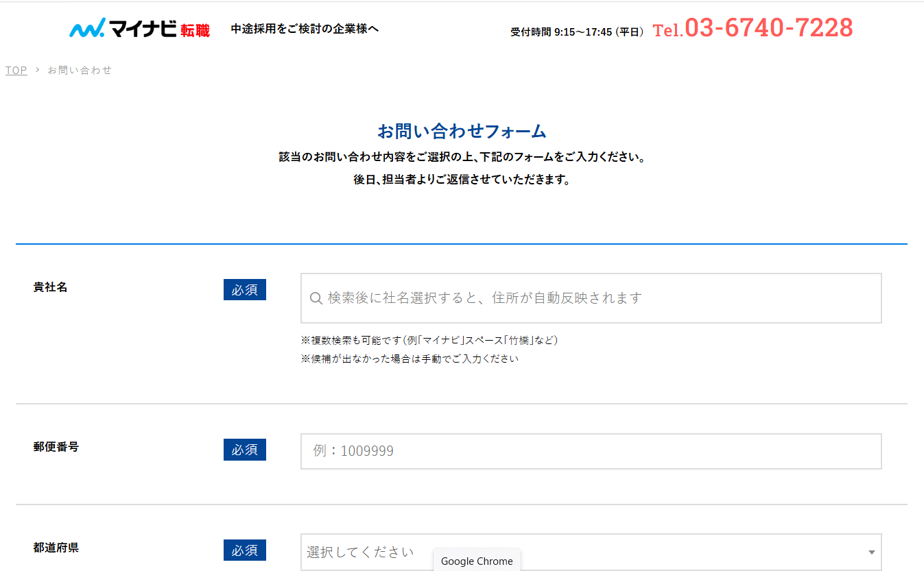Focus the 郵便番号 postal code field
The width and height of the screenshot is (924, 571).
(591, 451)
